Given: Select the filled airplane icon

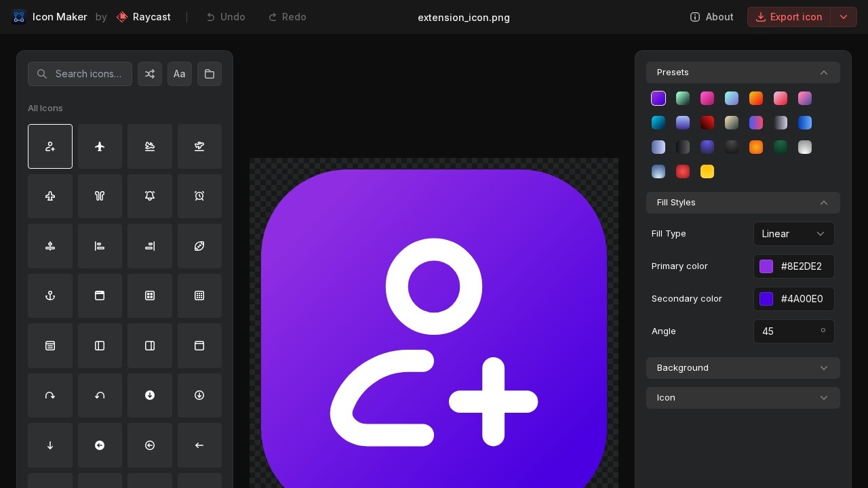Looking at the screenshot, I should click(x=100, y=146).
